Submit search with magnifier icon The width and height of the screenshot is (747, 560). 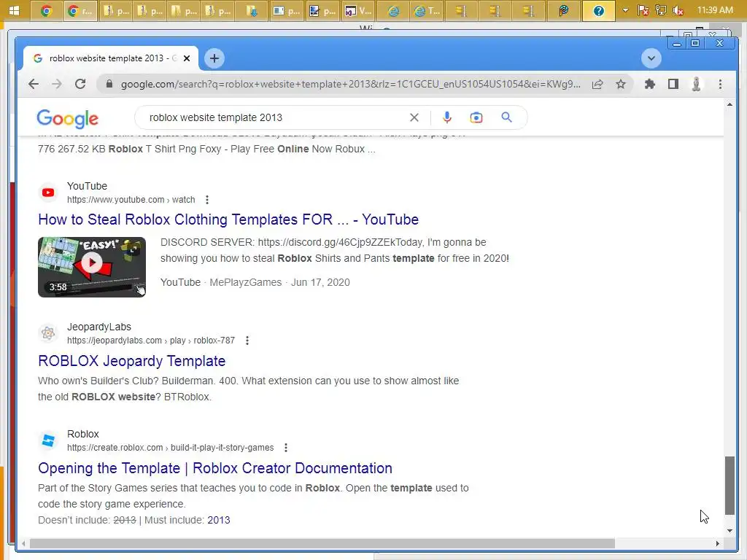point(506,117)
